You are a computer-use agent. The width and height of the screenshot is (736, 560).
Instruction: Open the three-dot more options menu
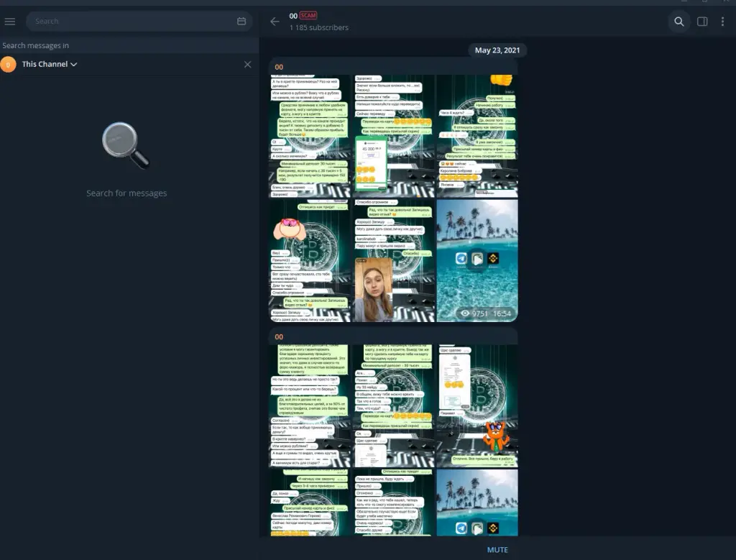[x=722, y=22]
